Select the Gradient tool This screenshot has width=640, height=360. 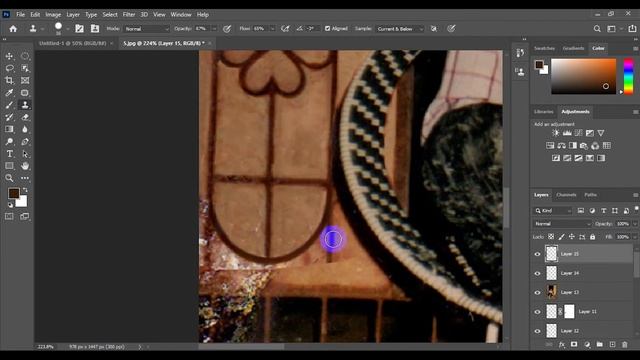[9, 129]
